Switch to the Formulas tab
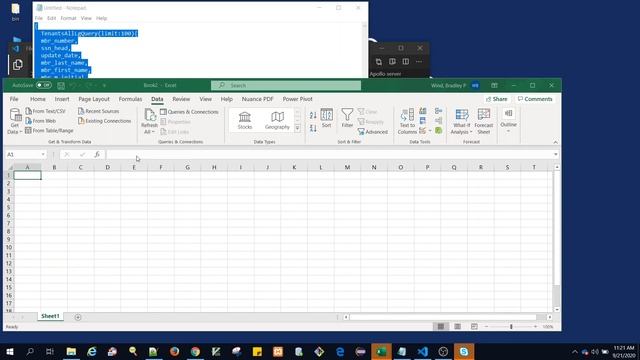The height and width of the screenshot is (360, 640). coord(130,99)
